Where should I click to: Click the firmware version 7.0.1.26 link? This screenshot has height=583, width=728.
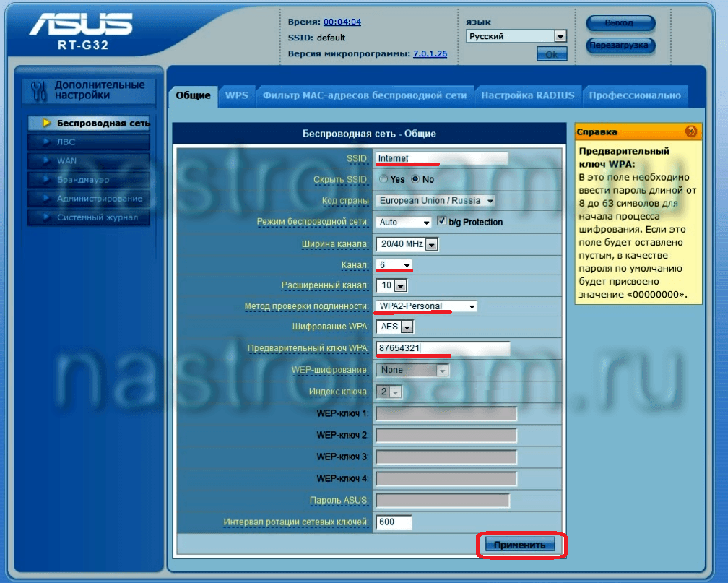[430, 53]
